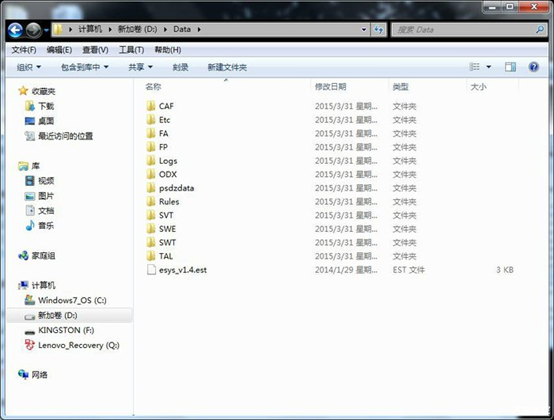Click the folder icon in the address bar
The width and height of the screenshot is (554, 420).
(x=58, y=30)
